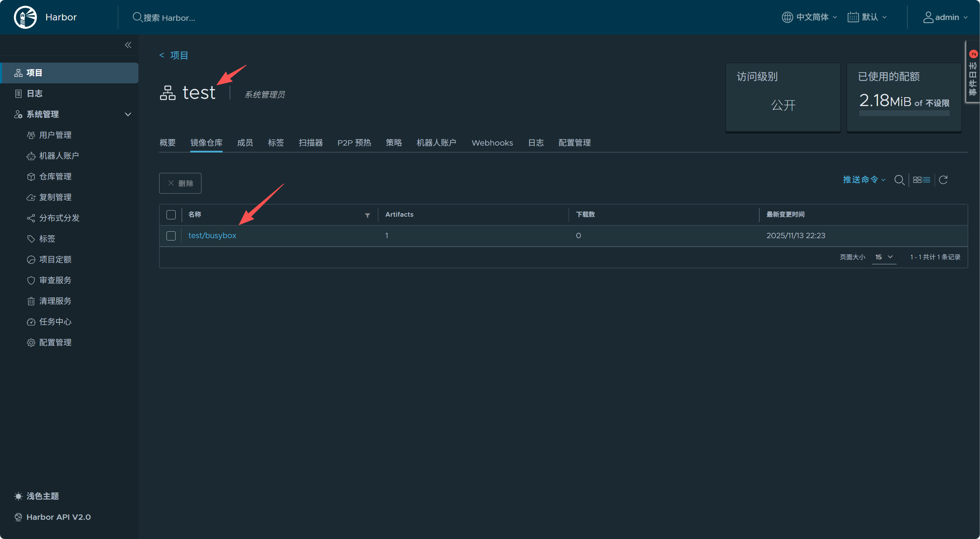Image resolution: width=980 pixels, height=539 pixels.
Task: Switch to card view layout icon
Action: click(x=917, y=180)
